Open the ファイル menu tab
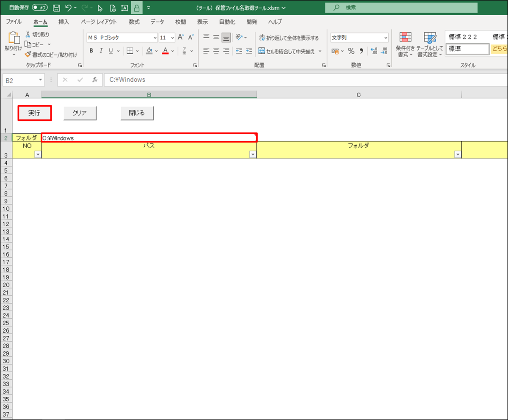508x420 pixels. 14,22
